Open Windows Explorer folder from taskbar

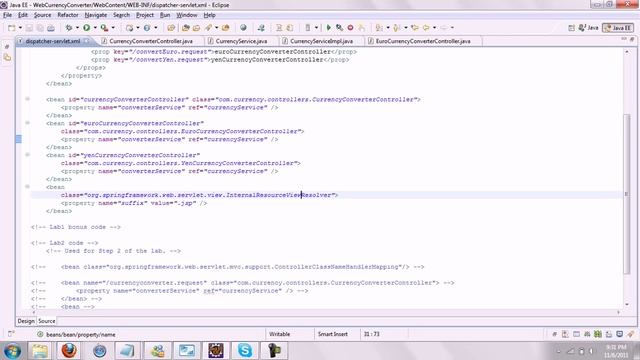tap(40, 351)
